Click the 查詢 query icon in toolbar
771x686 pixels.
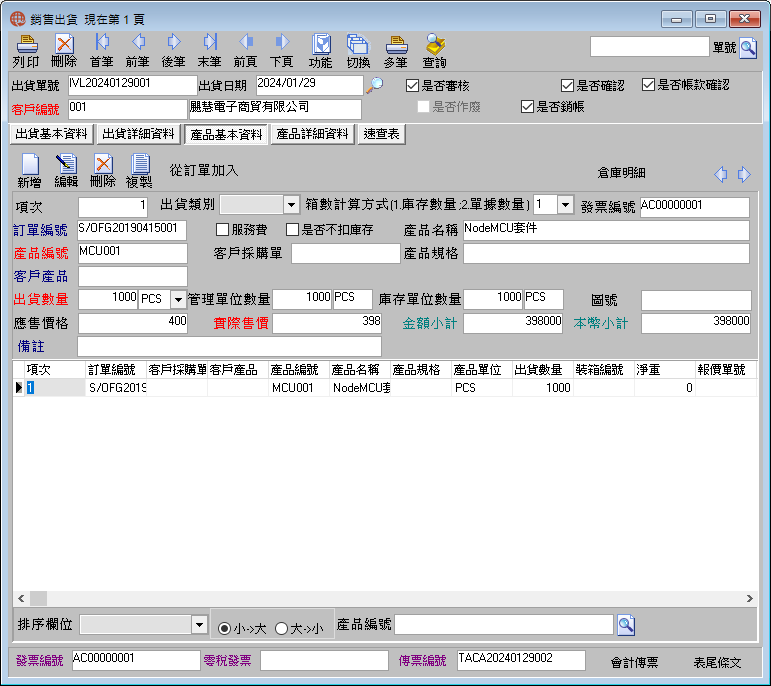(x=434, y=51)
